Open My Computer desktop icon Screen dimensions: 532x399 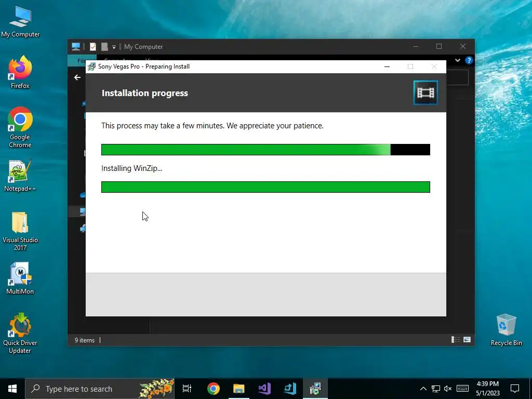click(20, 22)
